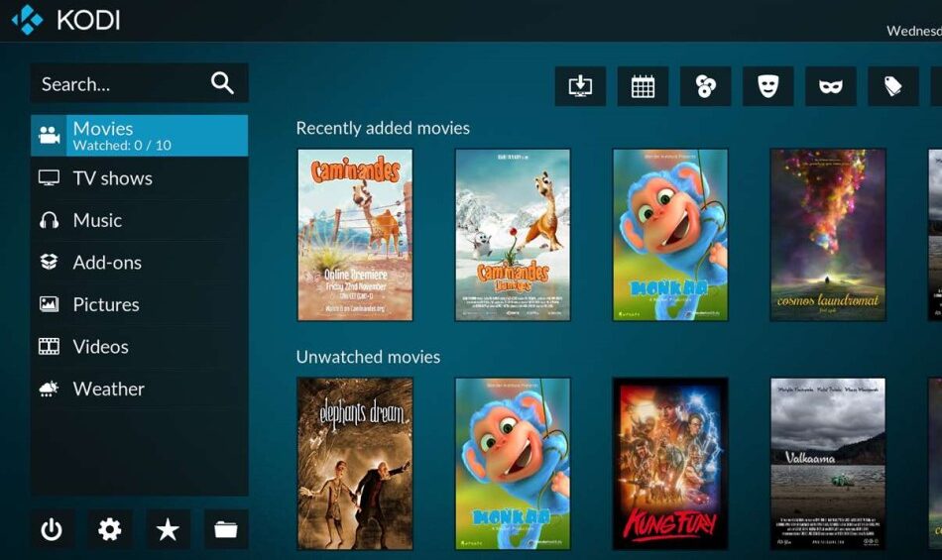Click the Watched: 0 / 10 text

point(122,146)
